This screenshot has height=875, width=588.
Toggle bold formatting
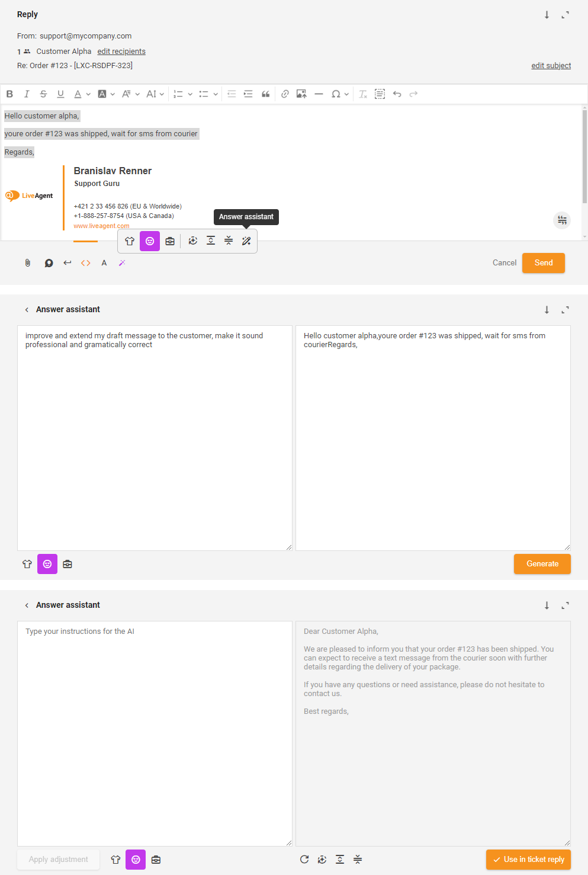[x=9, y=94]
